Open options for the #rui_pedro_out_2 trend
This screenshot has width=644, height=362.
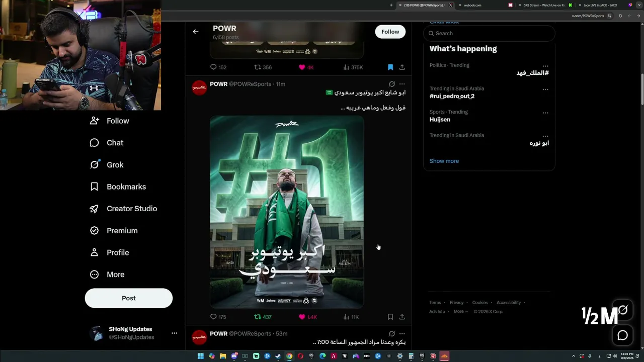pos(545,89)
